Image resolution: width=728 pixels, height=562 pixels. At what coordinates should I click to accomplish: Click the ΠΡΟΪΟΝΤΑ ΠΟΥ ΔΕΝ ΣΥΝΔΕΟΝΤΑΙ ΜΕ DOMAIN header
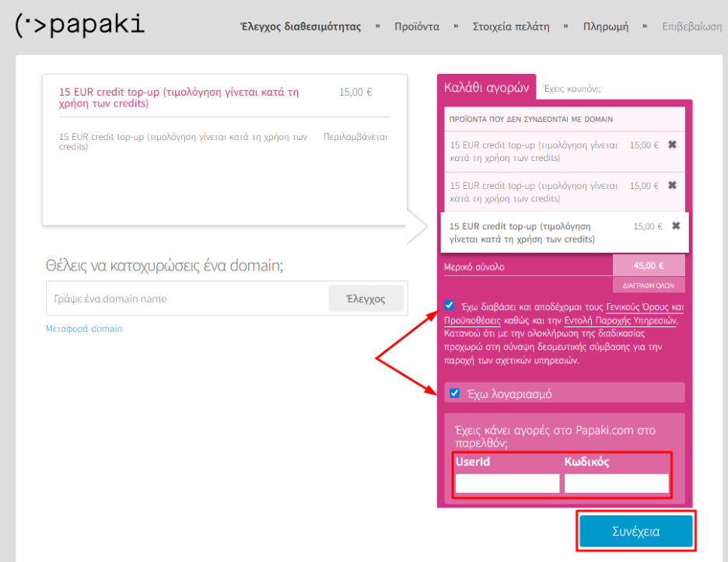tap(530, 119)
